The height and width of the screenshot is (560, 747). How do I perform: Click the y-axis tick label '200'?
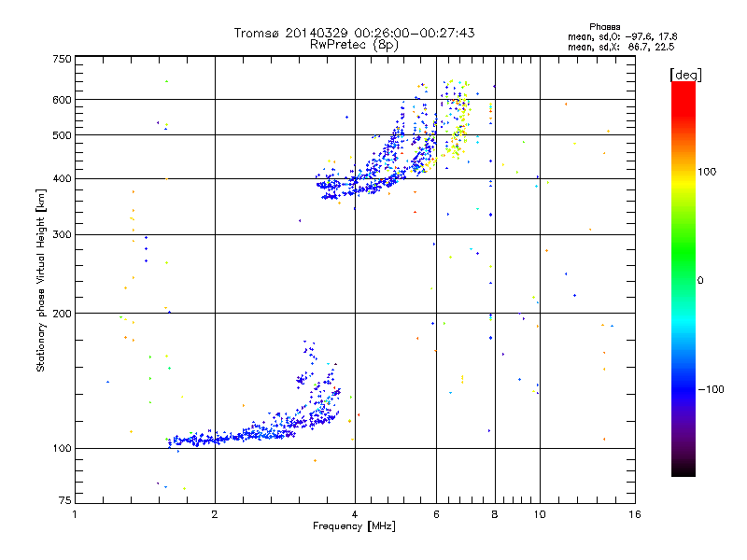[x=62, y=314]
